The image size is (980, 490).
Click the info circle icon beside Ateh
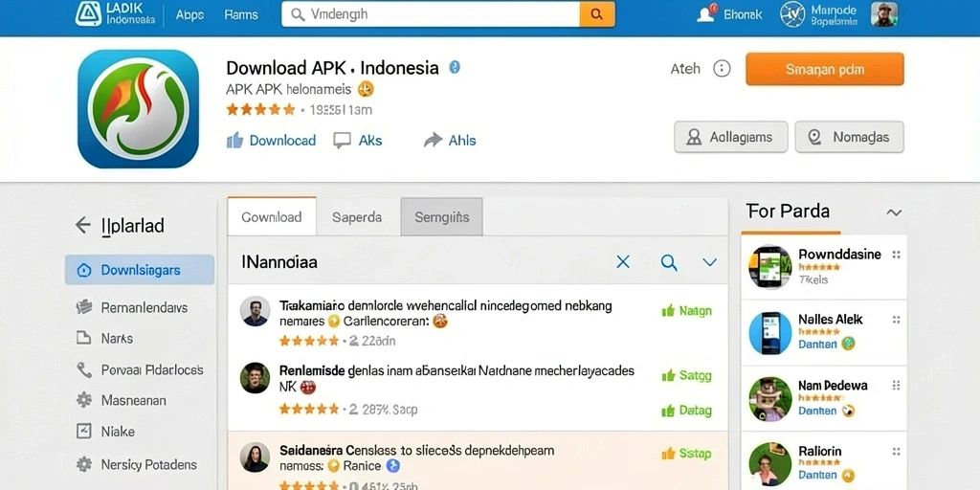click(722, 69)
